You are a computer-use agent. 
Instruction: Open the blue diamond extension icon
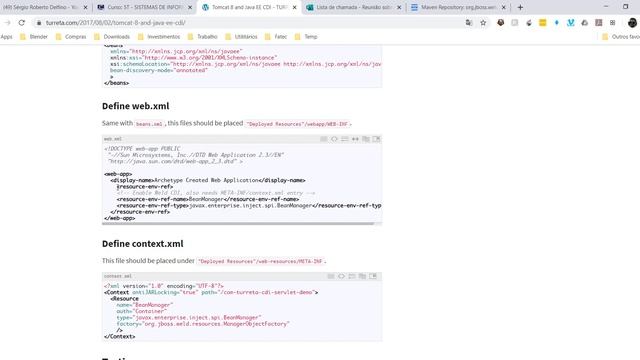tap(556, 23)
